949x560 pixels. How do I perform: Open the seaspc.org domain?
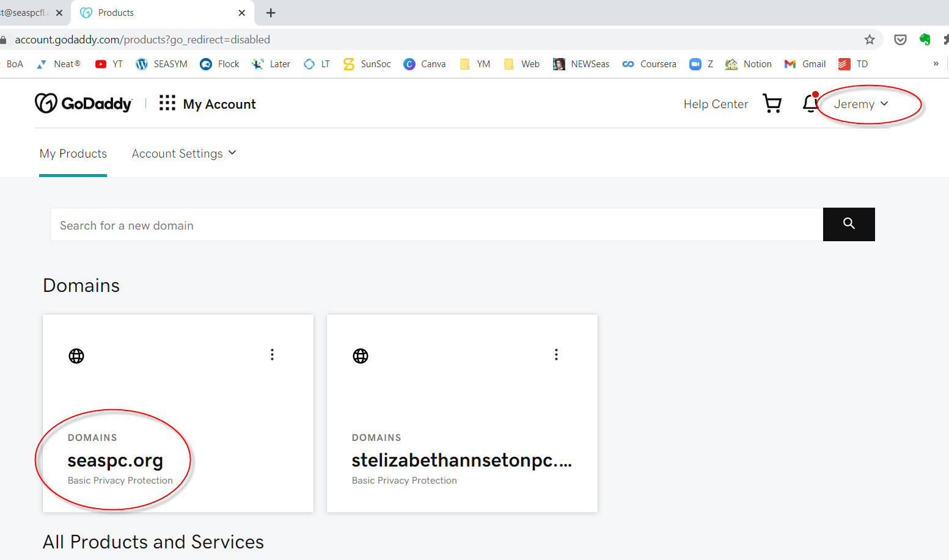click(x=115, y=460)
